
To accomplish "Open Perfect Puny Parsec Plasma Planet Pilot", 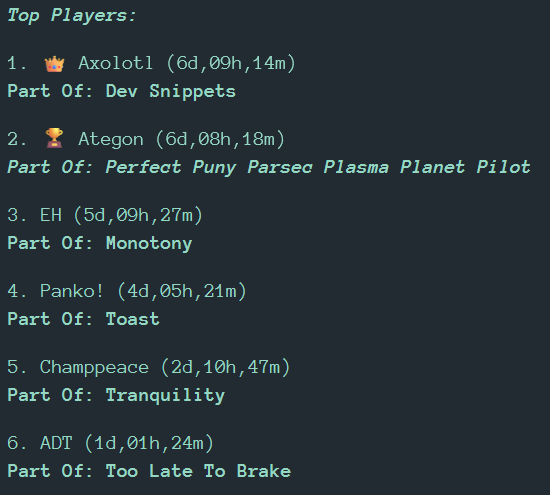I will click(318, 167).
